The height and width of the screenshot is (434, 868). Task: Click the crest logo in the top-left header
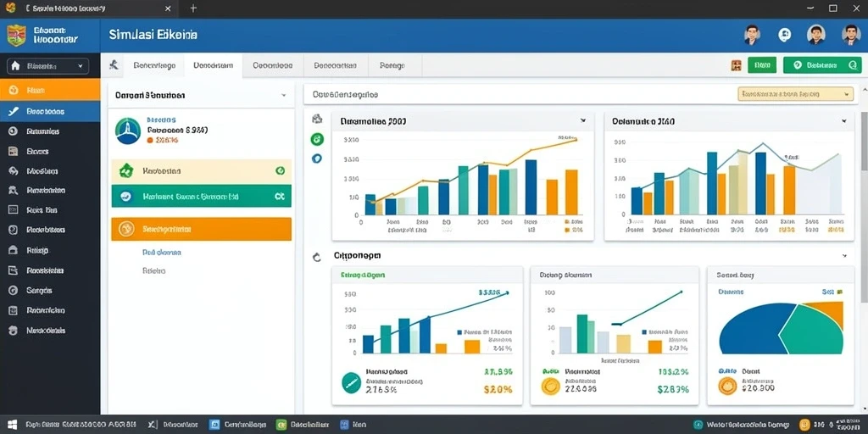[x=16, y=36]
